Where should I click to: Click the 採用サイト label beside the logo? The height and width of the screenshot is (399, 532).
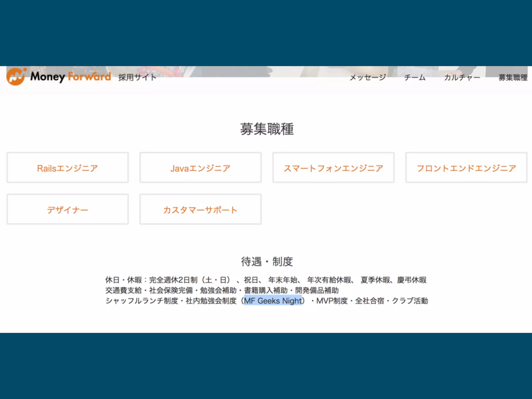pyautogui.click(x=137, y=77)
